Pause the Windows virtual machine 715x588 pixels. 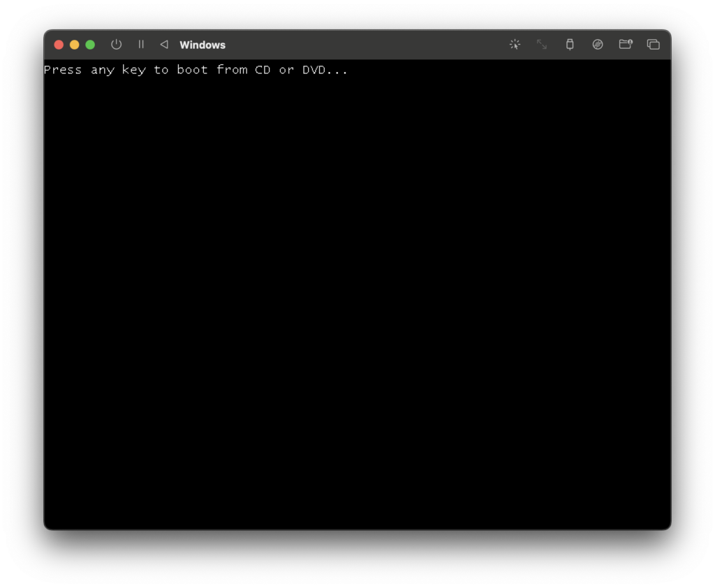141,45
